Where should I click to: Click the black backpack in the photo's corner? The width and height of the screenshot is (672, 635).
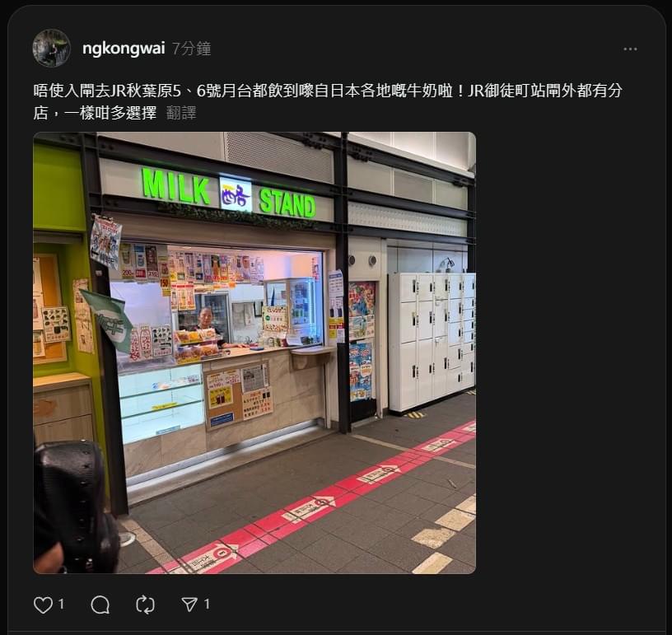[x=72, y=507]
